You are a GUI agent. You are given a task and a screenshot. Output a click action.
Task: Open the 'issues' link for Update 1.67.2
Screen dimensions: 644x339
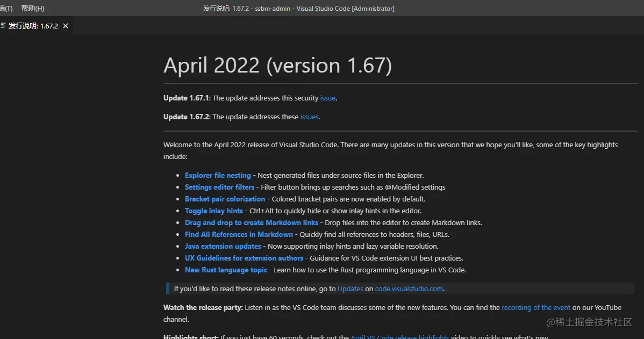[x=309, y=117]
